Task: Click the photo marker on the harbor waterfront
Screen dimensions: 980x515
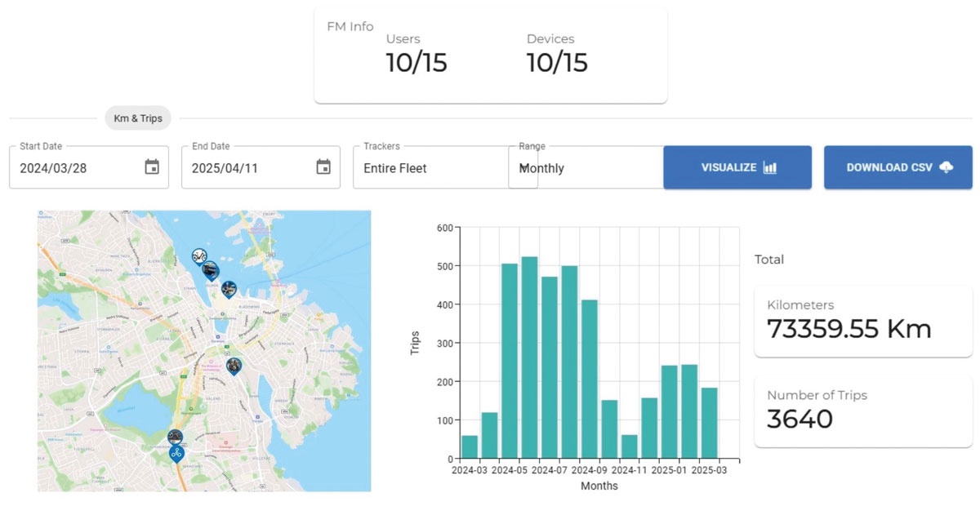Action: [229, 288]
